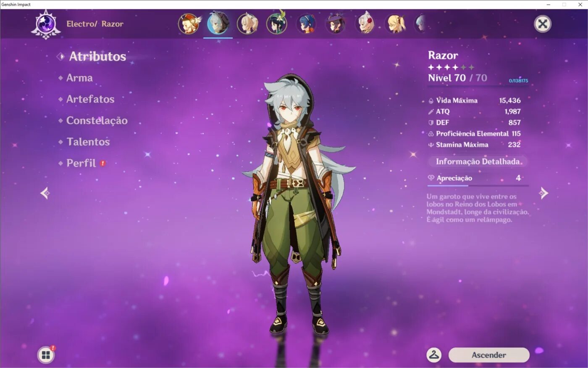Click the Razor description paragraph
Viewport: 588px width, 368px height.
click(x=478, y=208)
